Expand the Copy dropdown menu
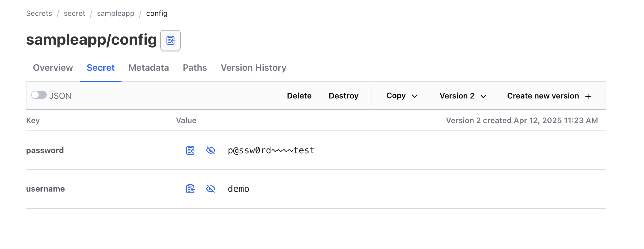This screenshot has width=644, height=249. click(402, 96)
